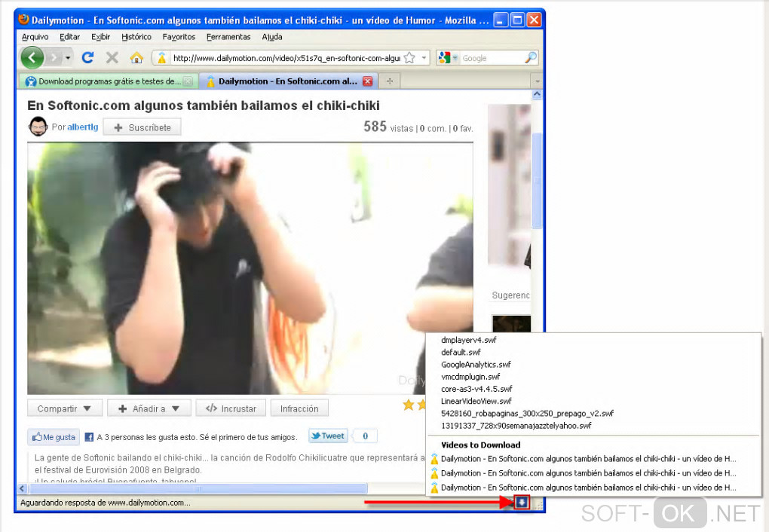Open the Arquivo menu

coord(35,37)
